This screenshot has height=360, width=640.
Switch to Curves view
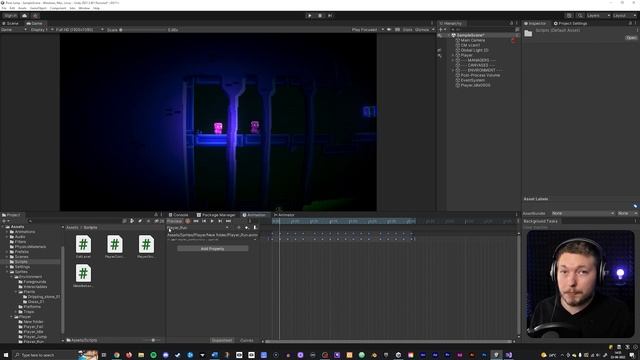(x=247, y=340)
